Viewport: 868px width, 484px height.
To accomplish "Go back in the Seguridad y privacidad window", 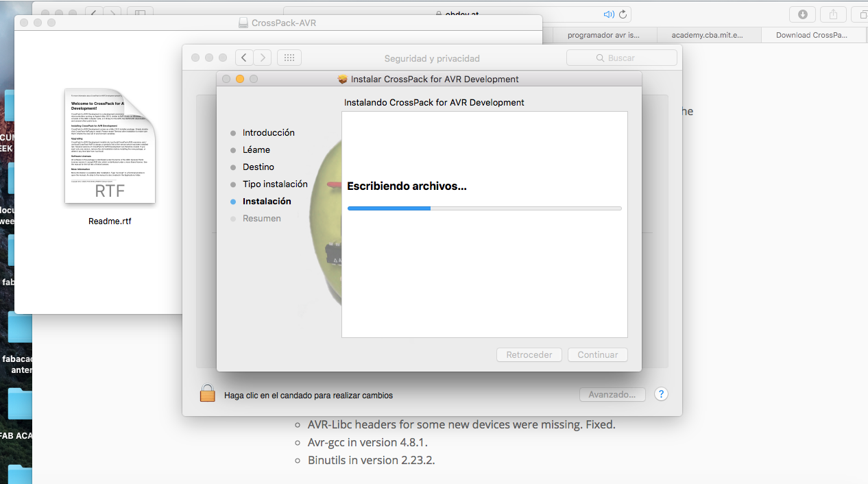I will pyautogui.click(x=244, y=58).
